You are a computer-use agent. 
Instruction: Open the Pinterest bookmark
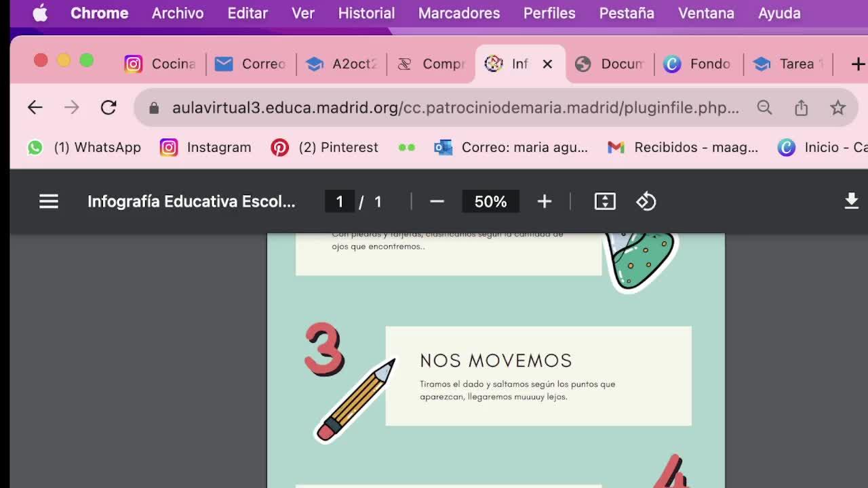(x=325, y=147)
